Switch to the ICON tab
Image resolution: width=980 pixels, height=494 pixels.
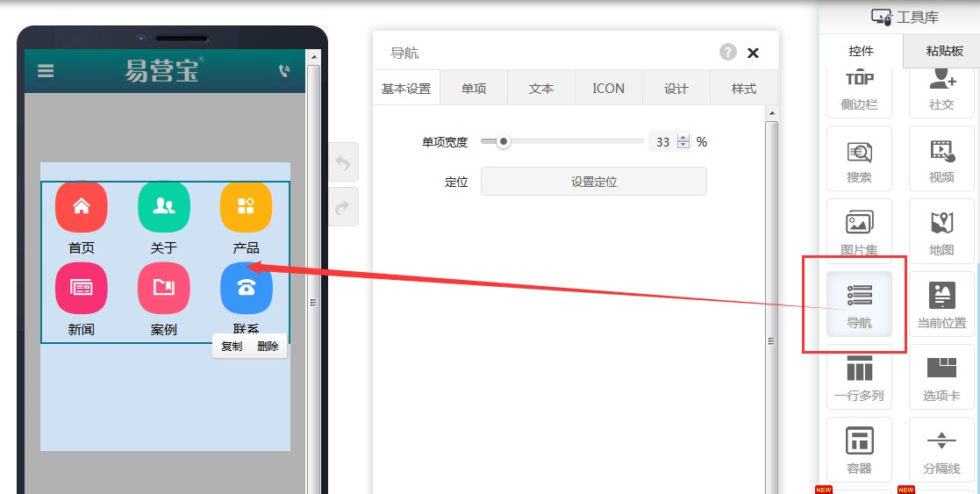coord(609,88)
